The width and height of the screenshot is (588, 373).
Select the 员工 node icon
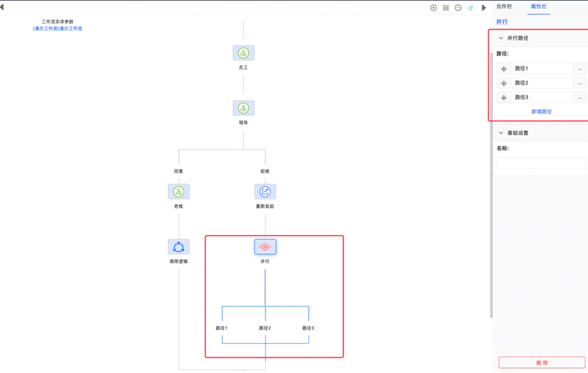click(x=243, y=53)
